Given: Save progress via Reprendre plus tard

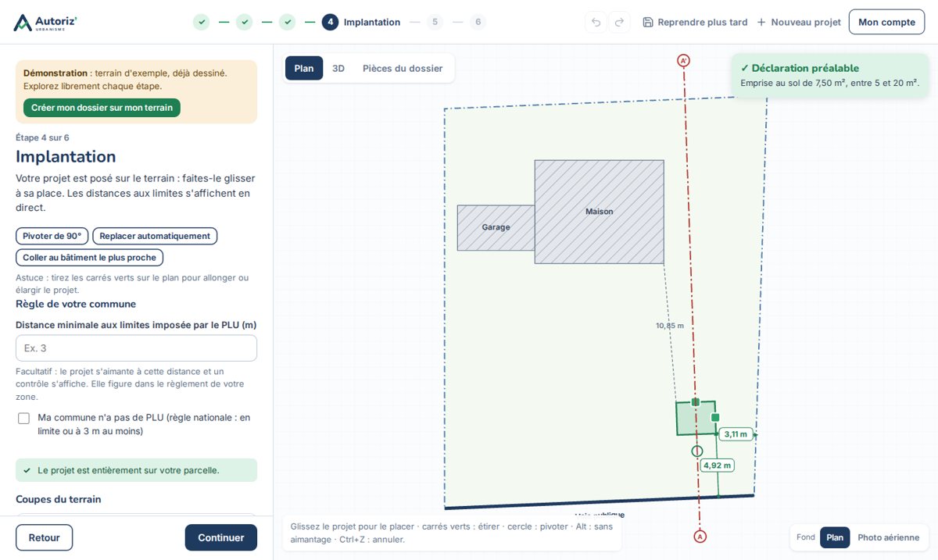Looking at the screenshot, I should click(695, 22).
